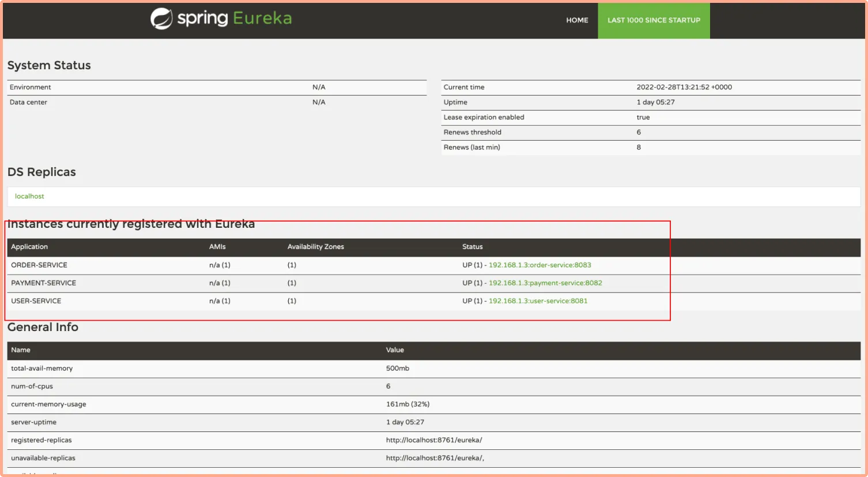Open the HOME nav item

577,20
